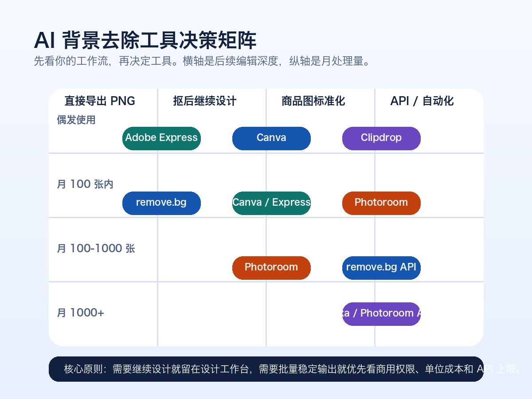Click the green Adobe Express pill

click(161, 138)
